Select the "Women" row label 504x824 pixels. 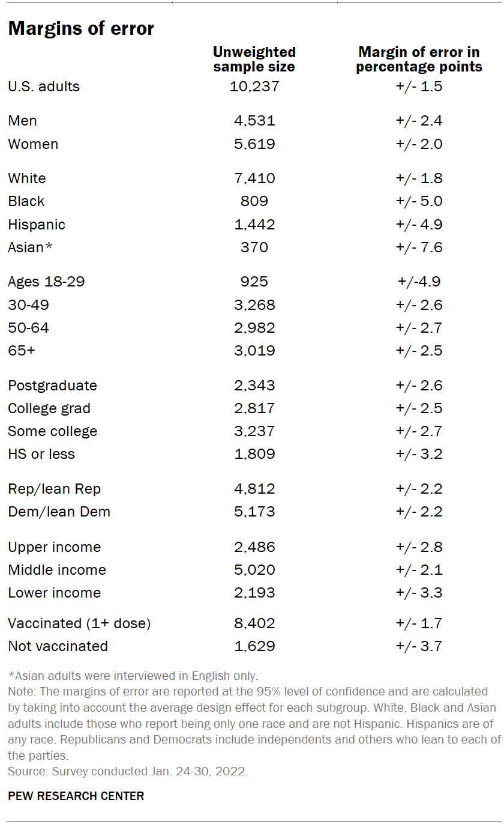pos(33,144)
